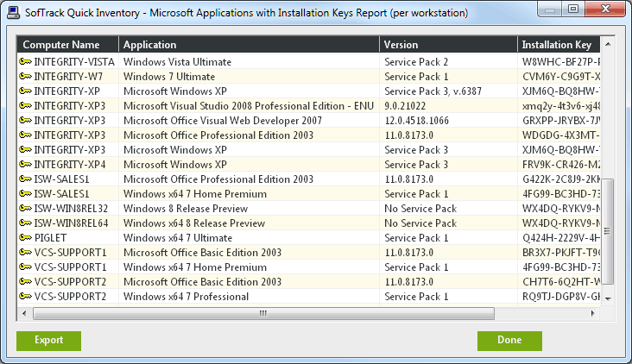Click the vertical scrollbar down arrow
Screen dimensions: 632x364
point(609,298)
